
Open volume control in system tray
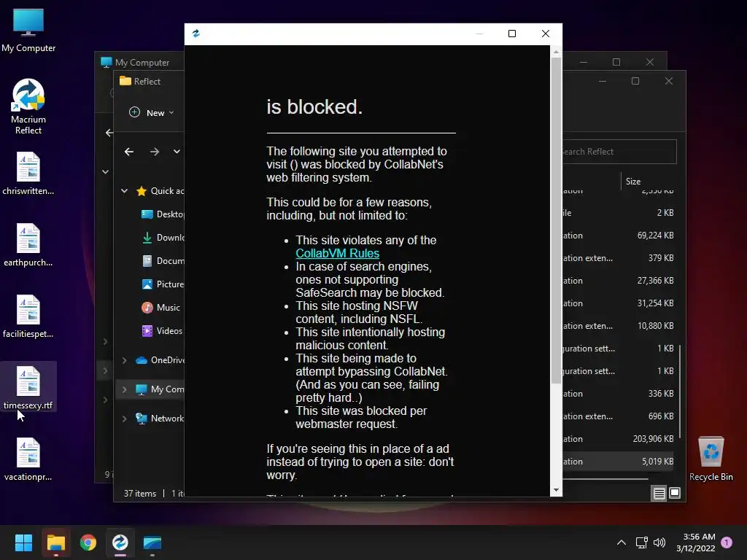coord(659,542)
